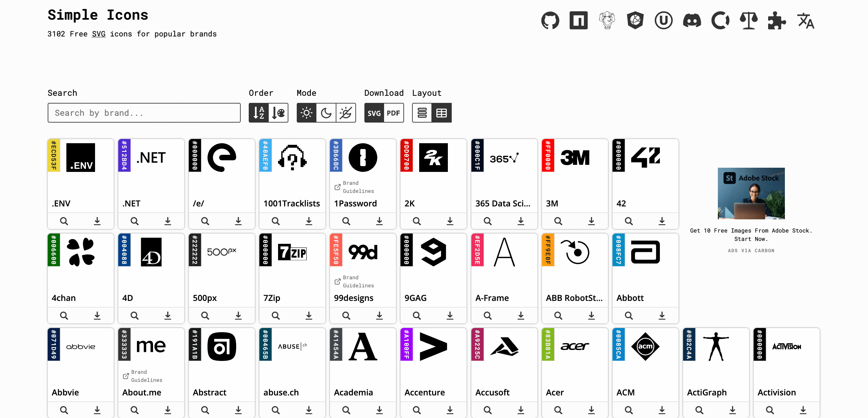Screen dimensions: 868x418
Task: Click the 1Password title text
Action: [x=355, y=204]
